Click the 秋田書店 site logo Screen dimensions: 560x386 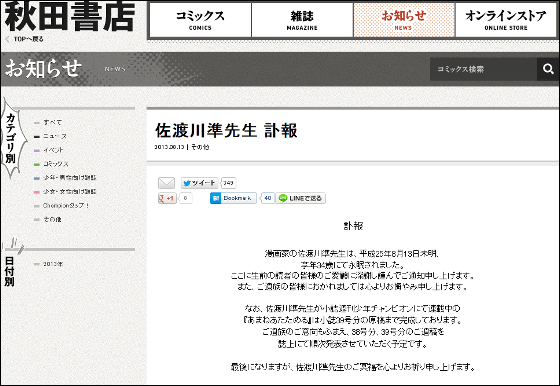70,17
